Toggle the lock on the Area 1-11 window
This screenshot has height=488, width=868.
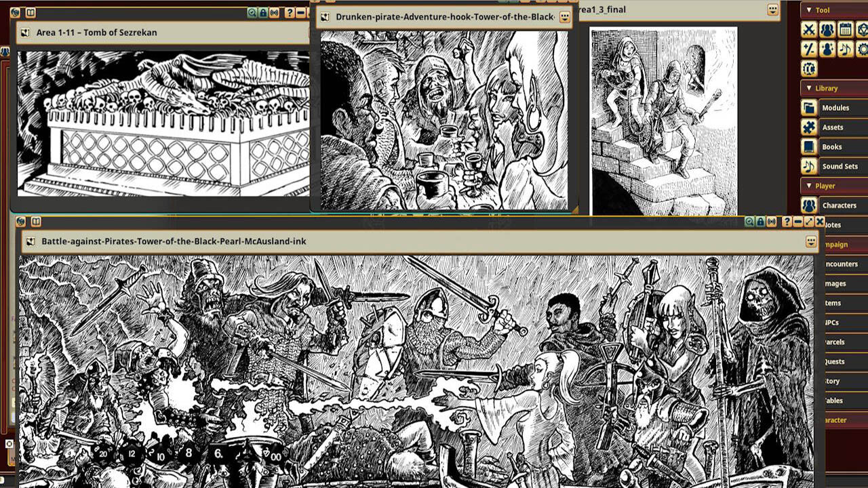pos(263,12)
